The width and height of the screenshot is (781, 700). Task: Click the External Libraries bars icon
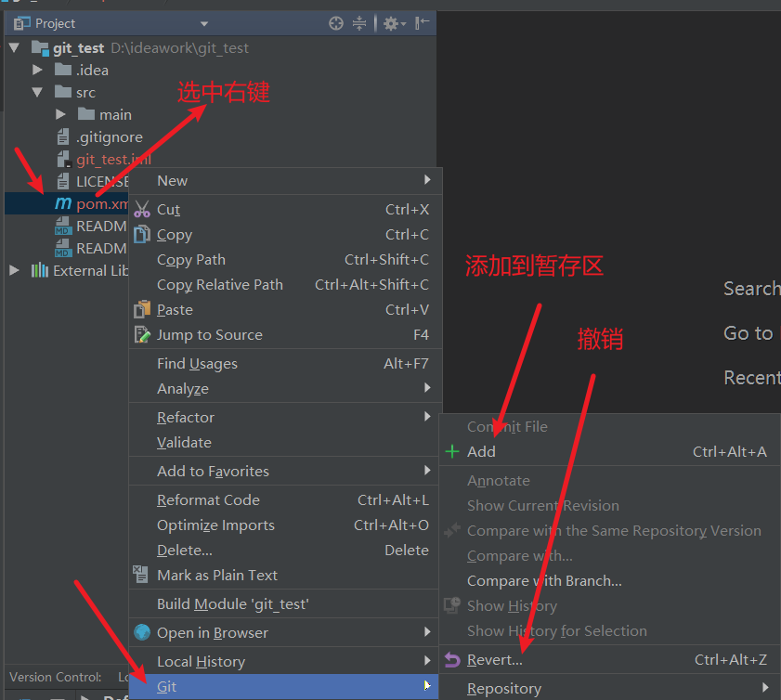click(x=40, y=270)
